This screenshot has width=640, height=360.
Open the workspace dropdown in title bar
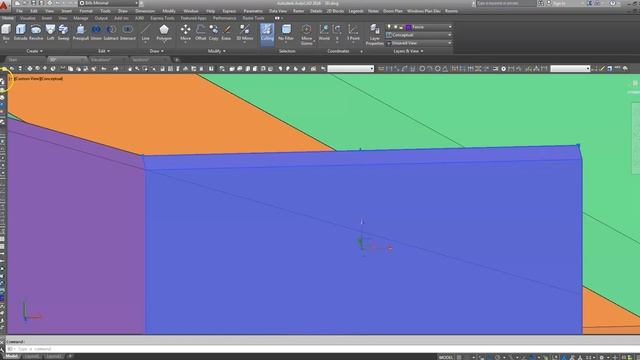109,3
